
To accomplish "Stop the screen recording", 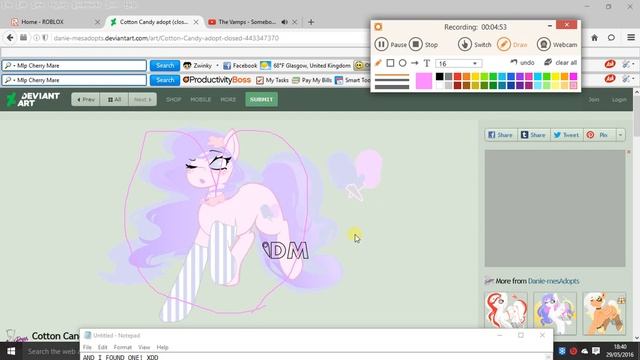I will (424, 44).
